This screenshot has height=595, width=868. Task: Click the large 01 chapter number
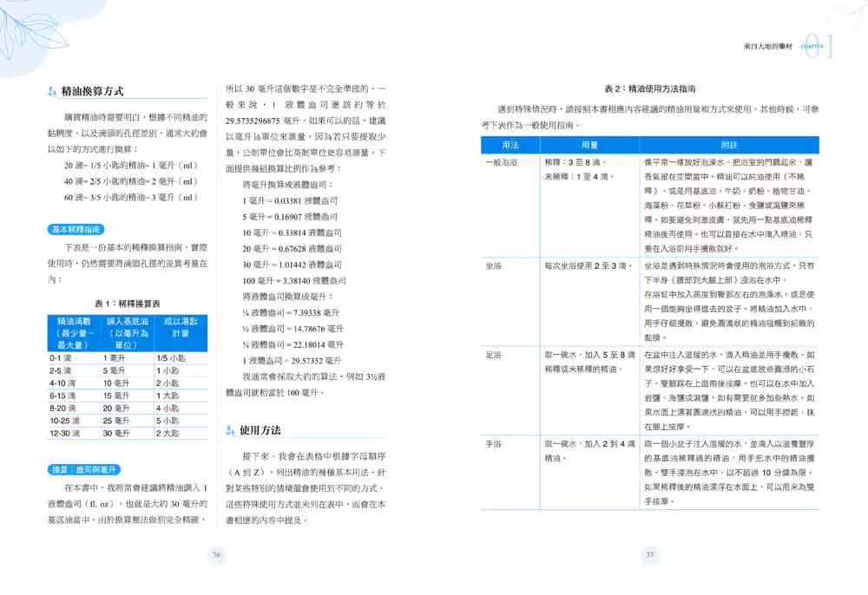819,47
